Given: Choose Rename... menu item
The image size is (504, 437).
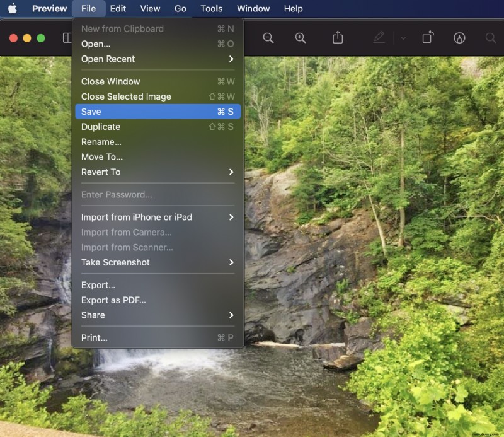Looking at the screenshot, I should click(x=158, y=142).
